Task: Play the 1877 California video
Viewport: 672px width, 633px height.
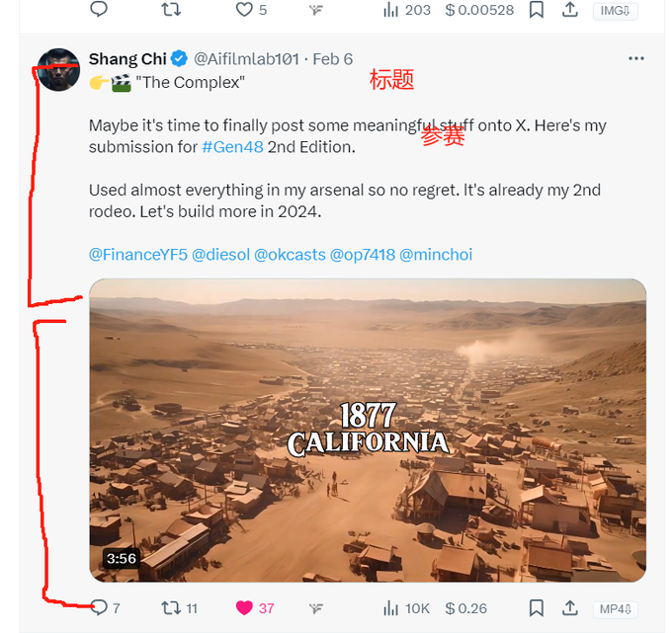Action: (368, 430)
